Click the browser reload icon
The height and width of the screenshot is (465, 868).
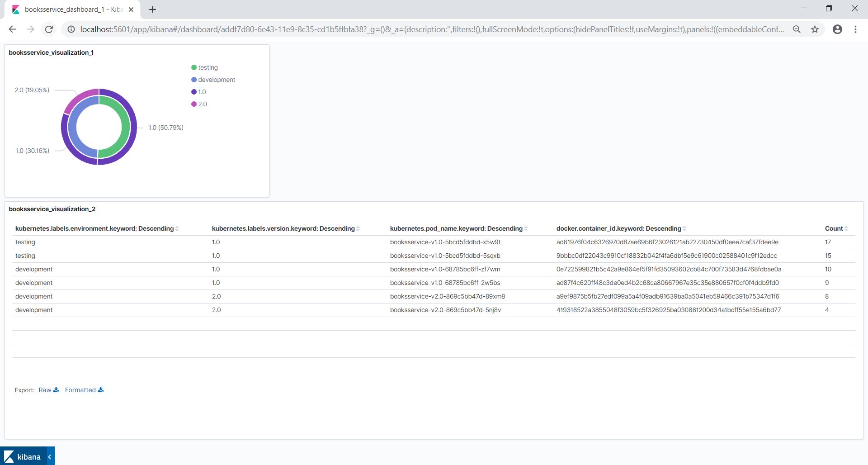pos(49,29)
